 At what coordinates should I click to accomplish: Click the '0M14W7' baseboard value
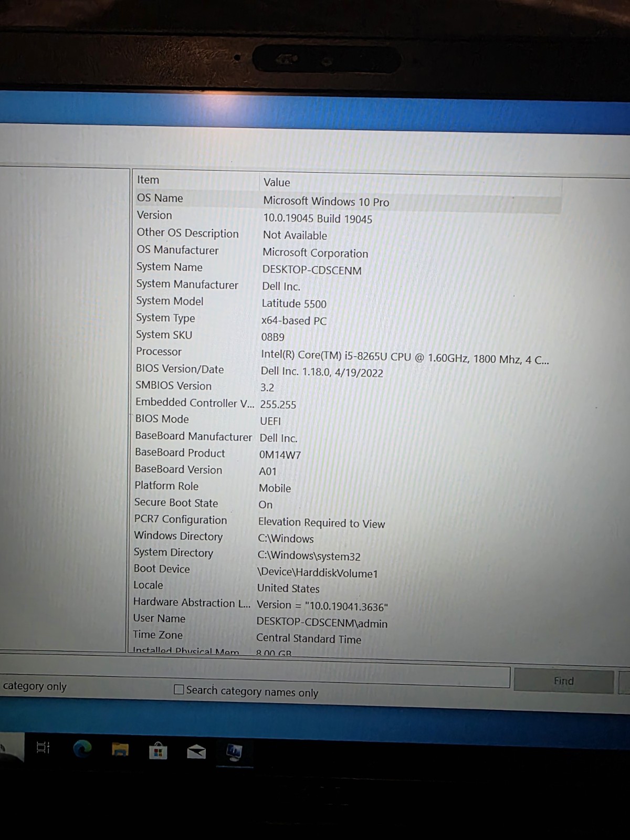coord(280,455)
